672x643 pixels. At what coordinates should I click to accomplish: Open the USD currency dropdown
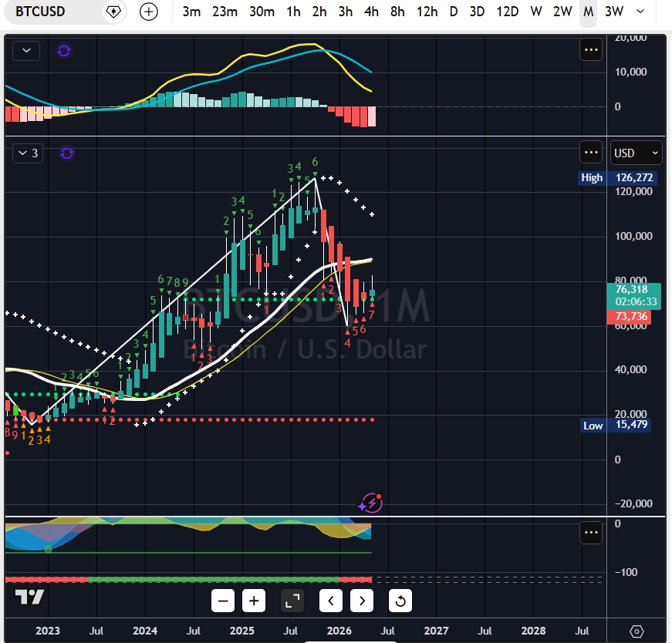pos(636,153)
